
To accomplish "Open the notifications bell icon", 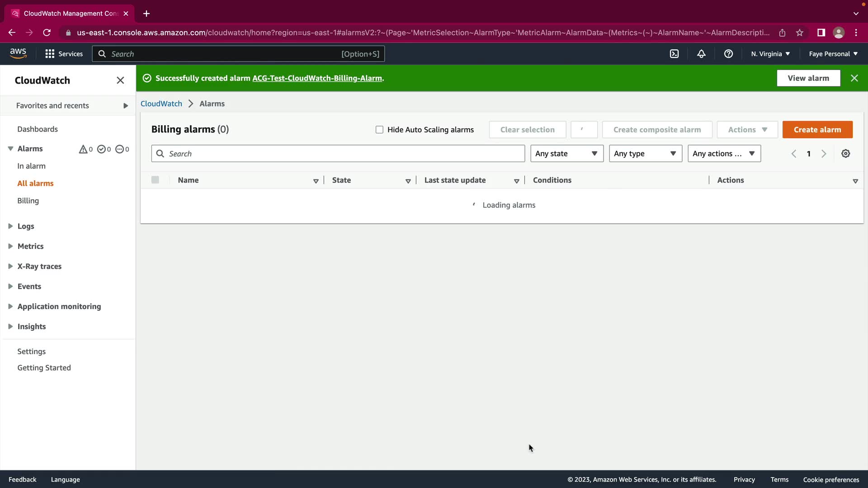I will (x=701, y=54).
